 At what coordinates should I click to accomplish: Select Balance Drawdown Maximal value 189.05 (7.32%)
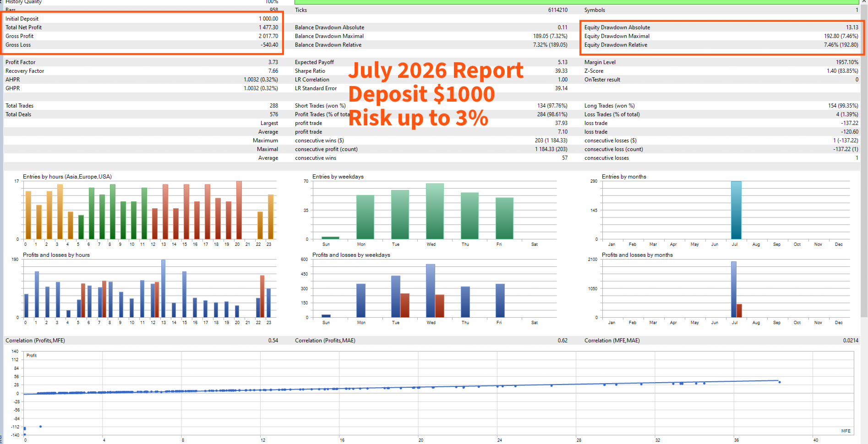[550, 36]
